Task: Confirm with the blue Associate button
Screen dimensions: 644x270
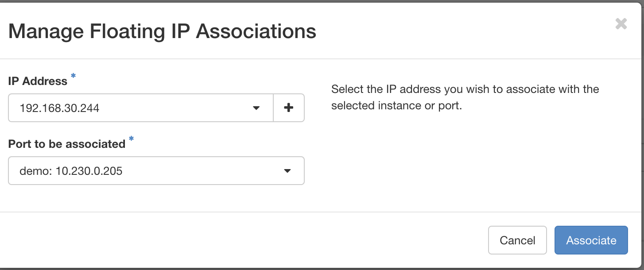Action: [591, 240]
